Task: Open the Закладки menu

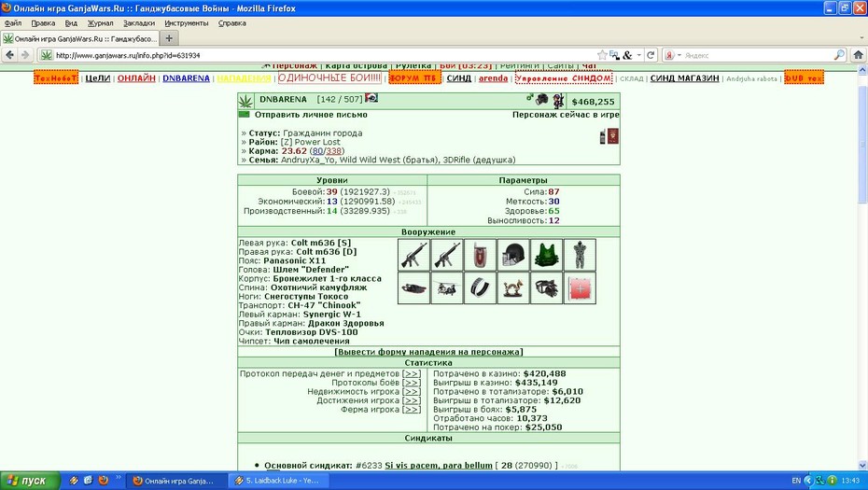Action: coord(139,23)
